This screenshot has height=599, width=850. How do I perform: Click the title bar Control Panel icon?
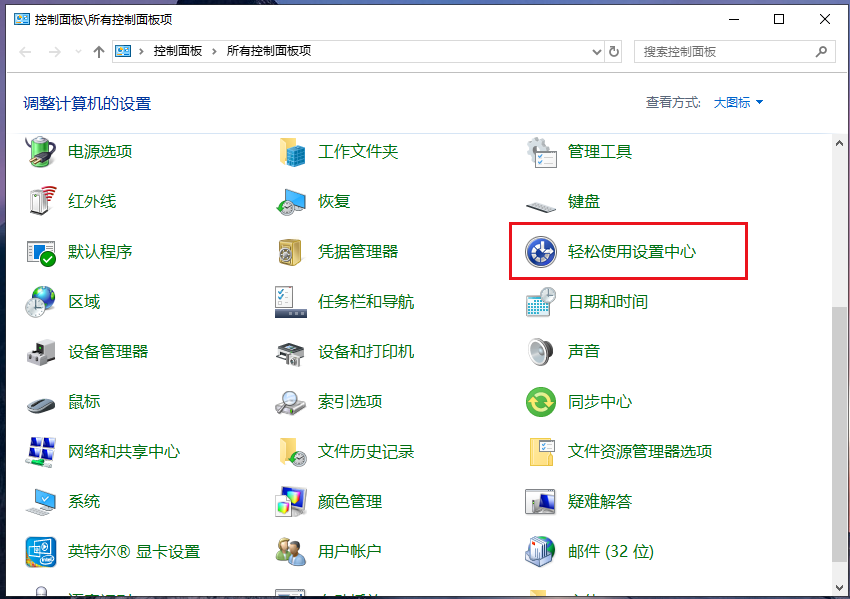point(22,20)
